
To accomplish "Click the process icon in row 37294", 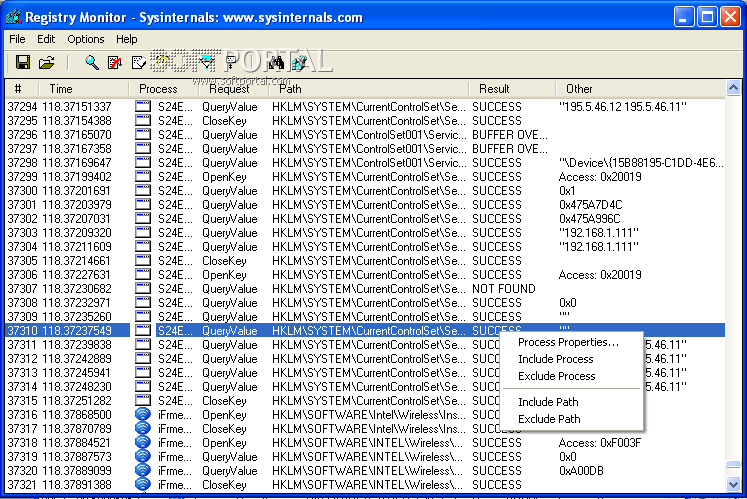I will click(143, 106).
